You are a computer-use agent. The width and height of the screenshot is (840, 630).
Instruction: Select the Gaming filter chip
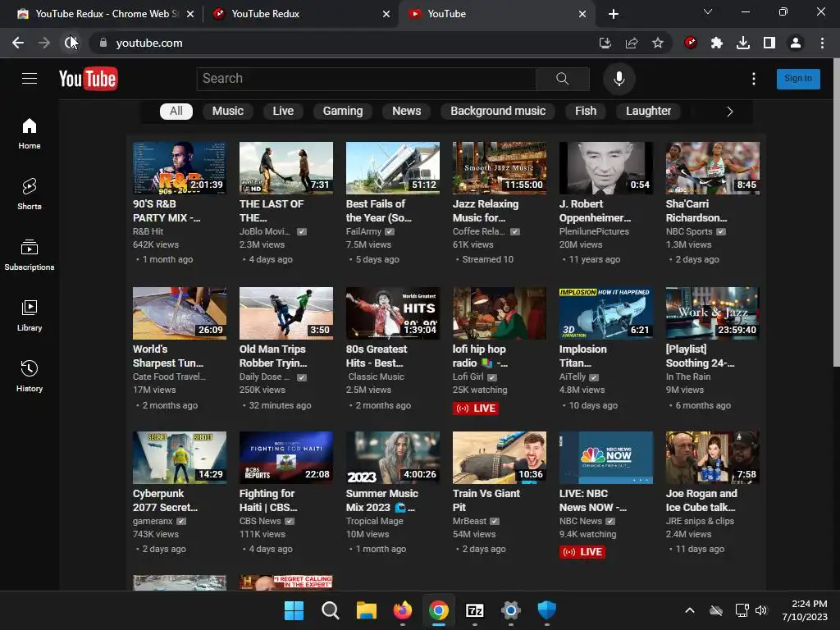pos(343,111)
